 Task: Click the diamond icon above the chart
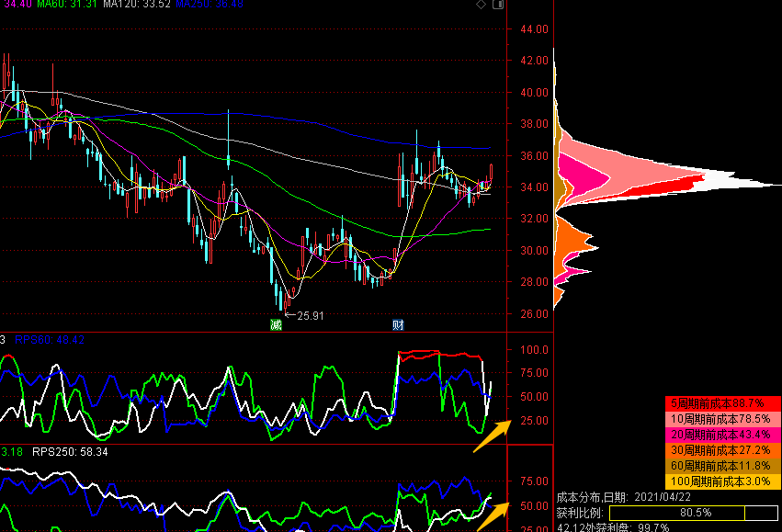pyautogui.click(x=481, y=6)
